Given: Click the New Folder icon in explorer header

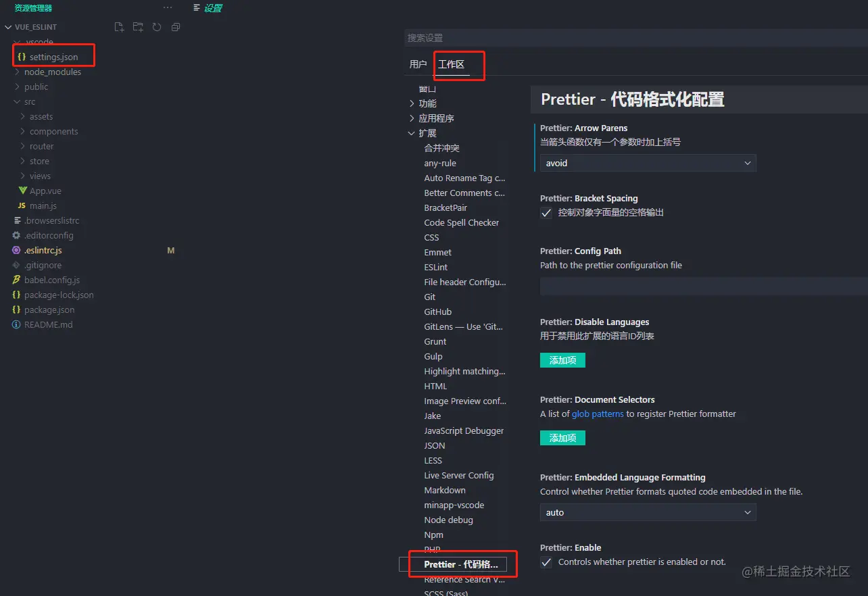Looking at the screenshot, I should 138,27.
